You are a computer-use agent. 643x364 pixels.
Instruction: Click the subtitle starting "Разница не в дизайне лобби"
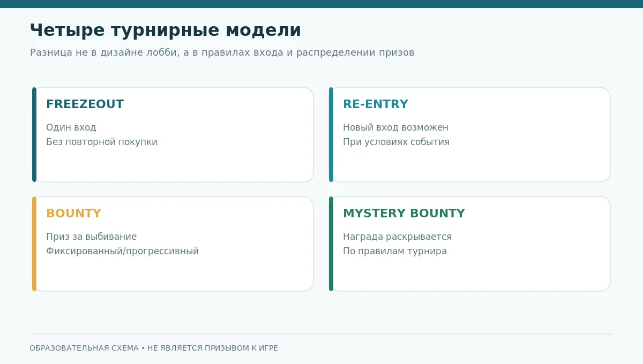[222, 53]
